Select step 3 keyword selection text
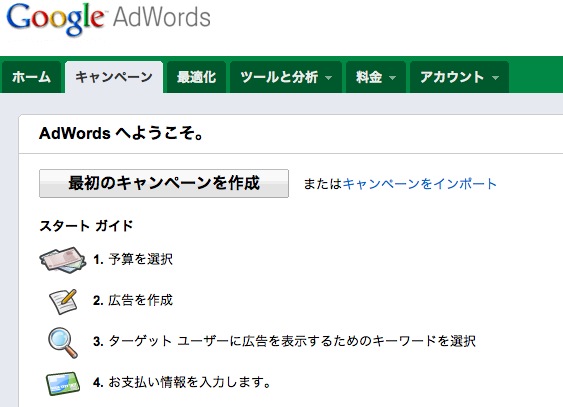Image resolution: width=563 pixels, height=407 pixels. click(x=284, y=341)
